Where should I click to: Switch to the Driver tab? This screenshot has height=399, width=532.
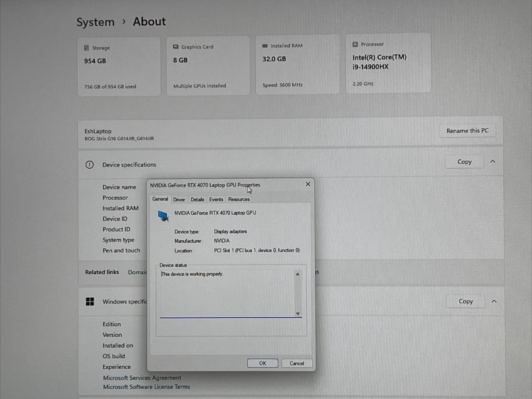(179, 199)
